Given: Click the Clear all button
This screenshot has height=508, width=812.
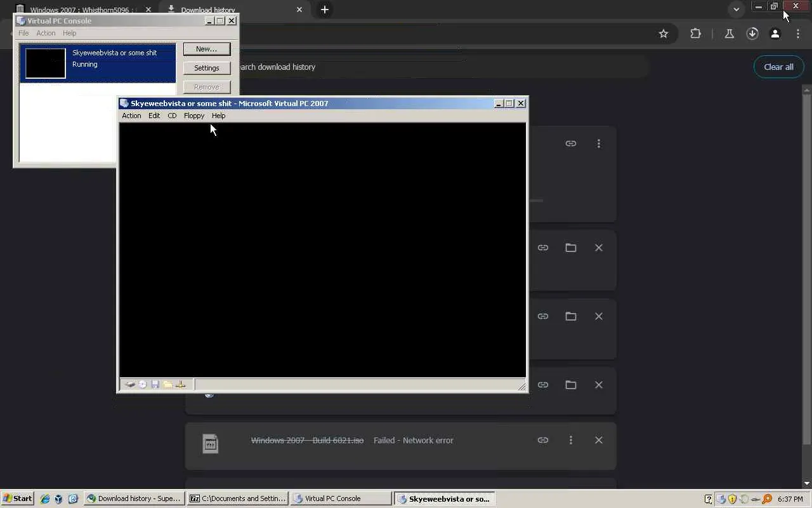Looking at the screenshot, I should point(778,67).
